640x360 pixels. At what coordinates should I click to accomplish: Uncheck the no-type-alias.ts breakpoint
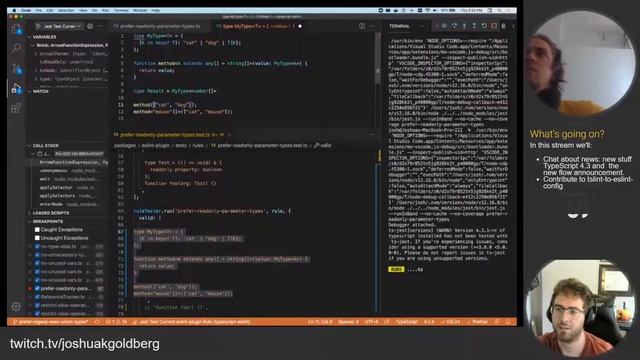37,247
